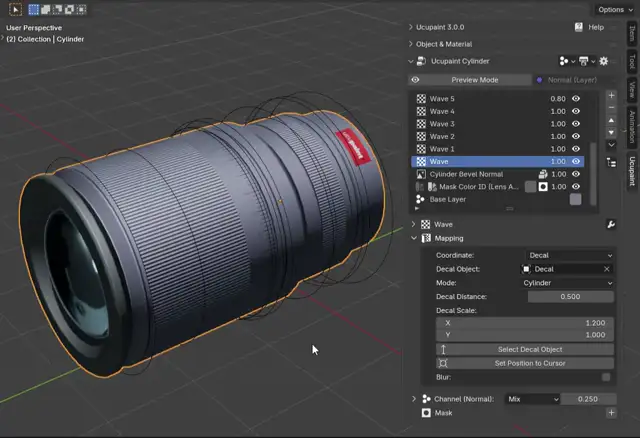Clear the Decal Object field with X
The image size is (640, 438).
click(x=607, y=269)
